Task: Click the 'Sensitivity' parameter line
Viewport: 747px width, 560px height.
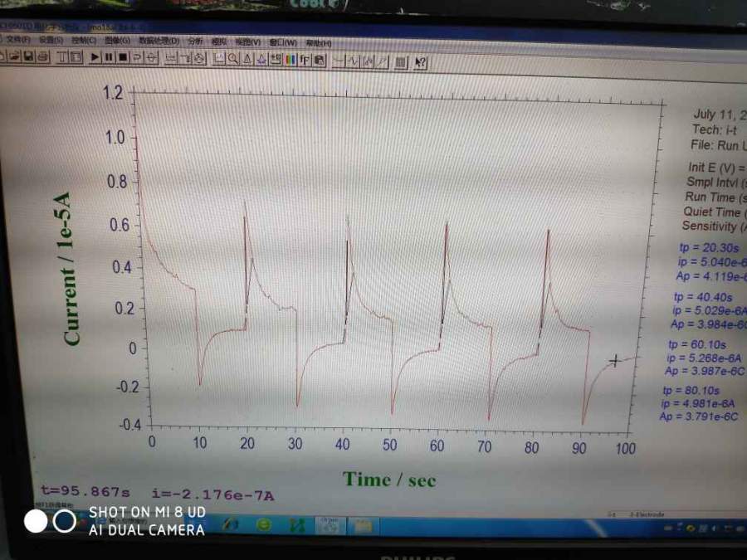Action: (x=714, y=226)
